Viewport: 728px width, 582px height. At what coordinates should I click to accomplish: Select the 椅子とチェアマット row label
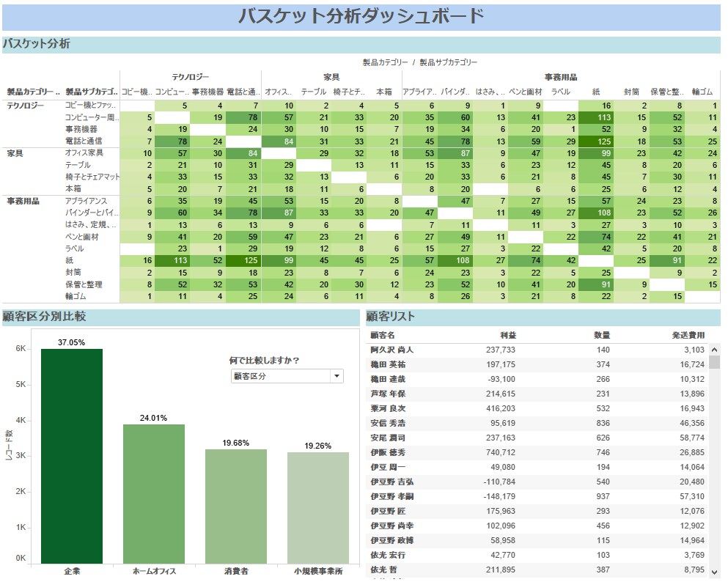pos(92,177)
